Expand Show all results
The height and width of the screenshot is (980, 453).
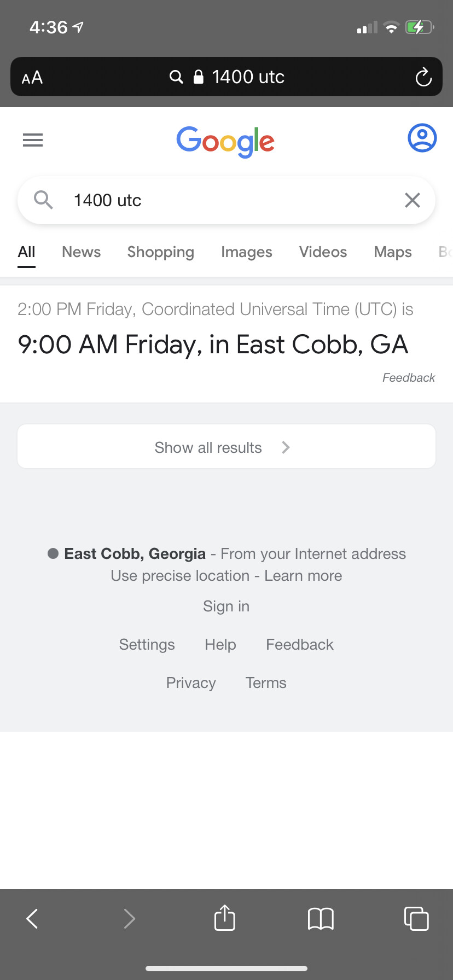pyautogui.click(x=226, y=447)
